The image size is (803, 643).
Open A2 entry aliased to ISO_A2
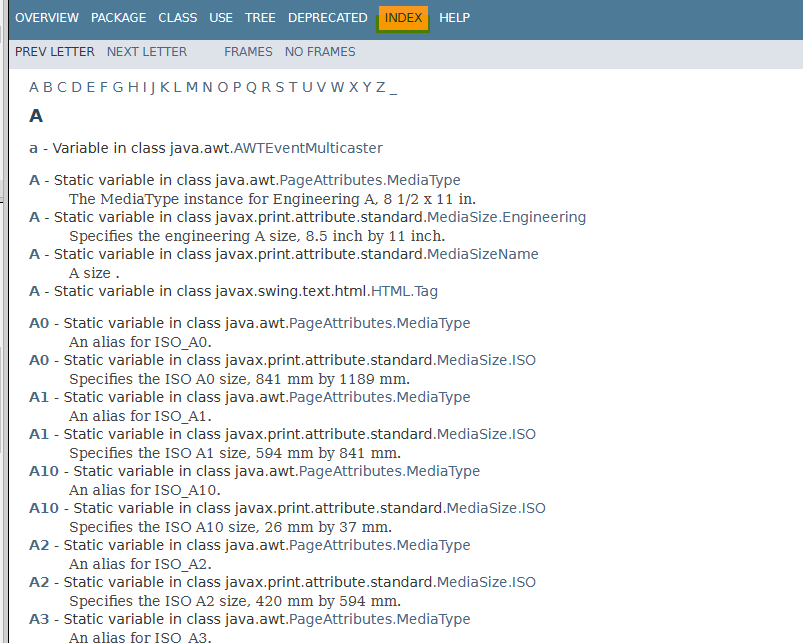pos(39,545)
